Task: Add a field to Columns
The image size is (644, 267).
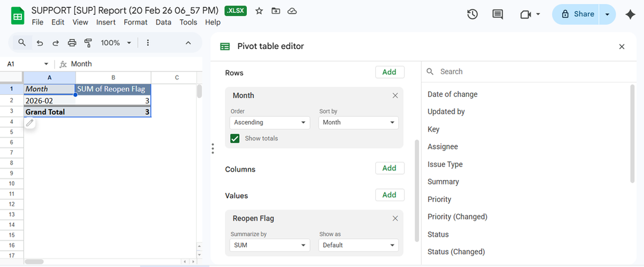Action: coord(389,168)
